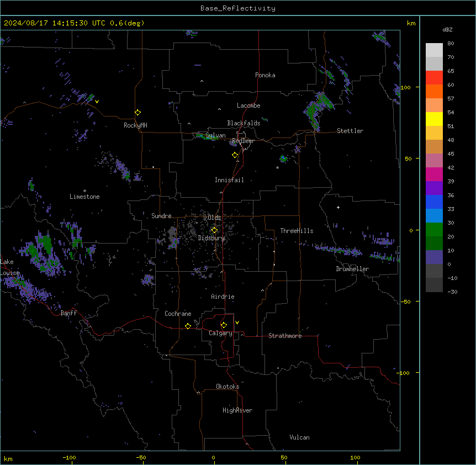Click the RedDeer city label
The width and height of the screenshot is (476, 465).
click(243, 141)
